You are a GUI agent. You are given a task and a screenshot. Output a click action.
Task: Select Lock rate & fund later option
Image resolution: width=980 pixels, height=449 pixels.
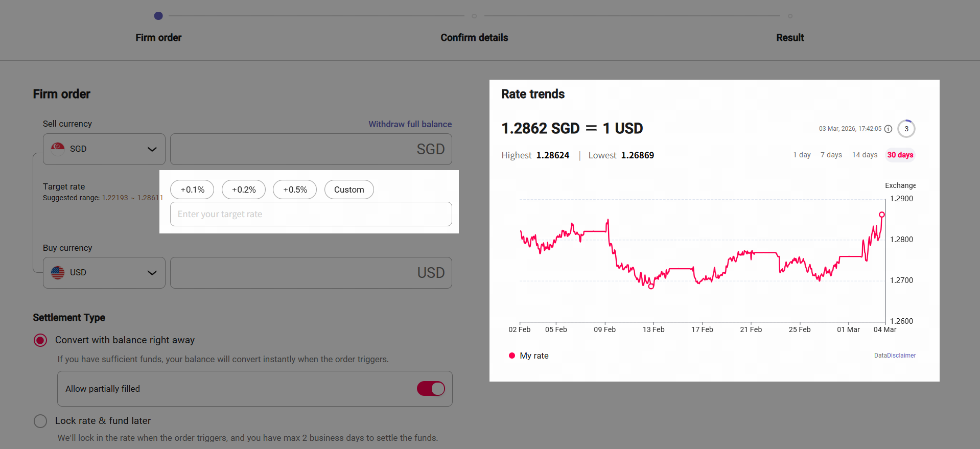point(40,421)
